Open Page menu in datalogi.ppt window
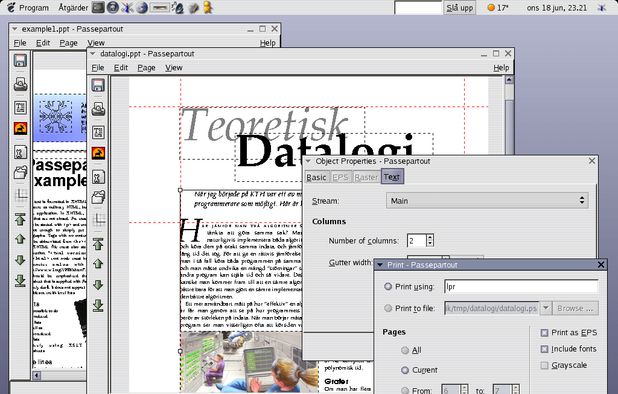 (x=146, y=68)
